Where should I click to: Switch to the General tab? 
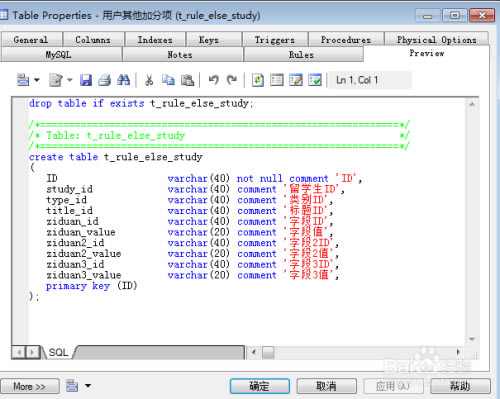31,40
